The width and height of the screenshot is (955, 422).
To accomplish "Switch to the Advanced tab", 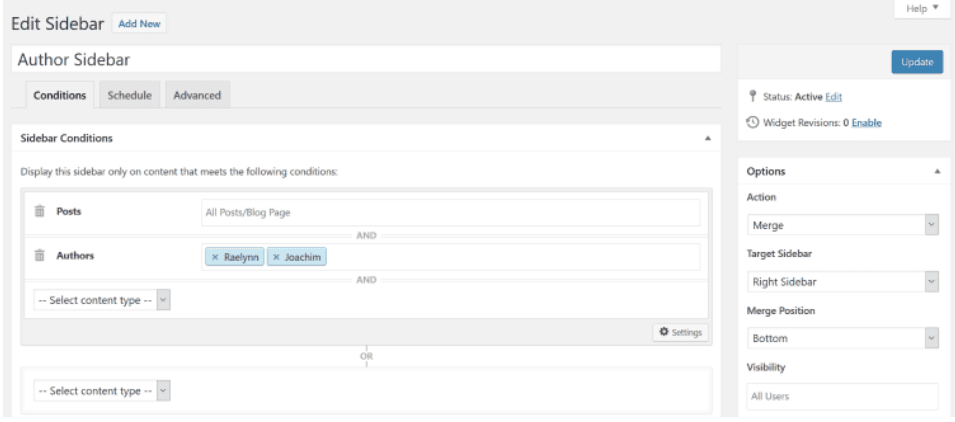I will pos(197,95).
